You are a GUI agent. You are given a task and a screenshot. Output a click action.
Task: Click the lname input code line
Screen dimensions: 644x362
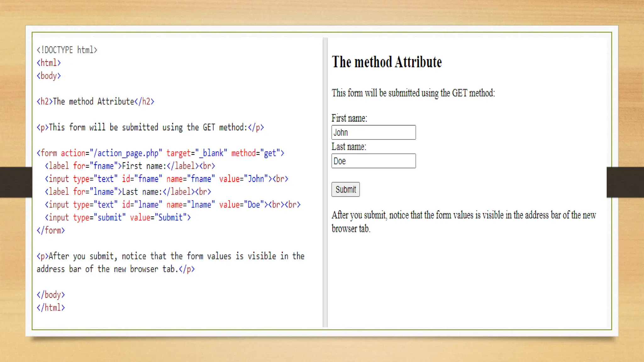point(173,205)
